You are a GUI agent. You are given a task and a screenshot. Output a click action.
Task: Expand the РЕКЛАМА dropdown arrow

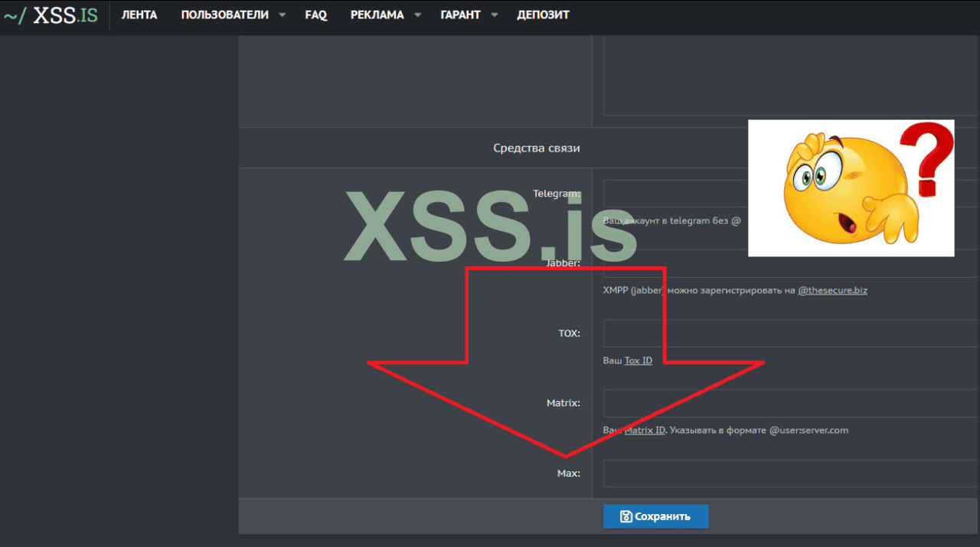coord(417,15)
